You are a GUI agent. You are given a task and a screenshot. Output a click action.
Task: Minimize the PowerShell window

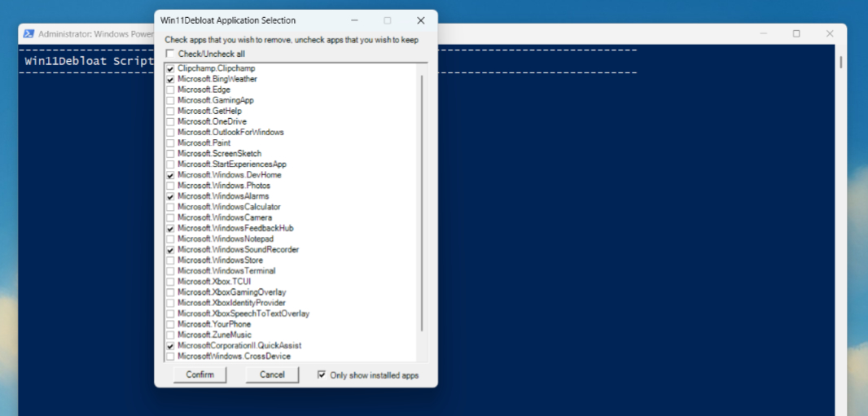tap(764, 33)
